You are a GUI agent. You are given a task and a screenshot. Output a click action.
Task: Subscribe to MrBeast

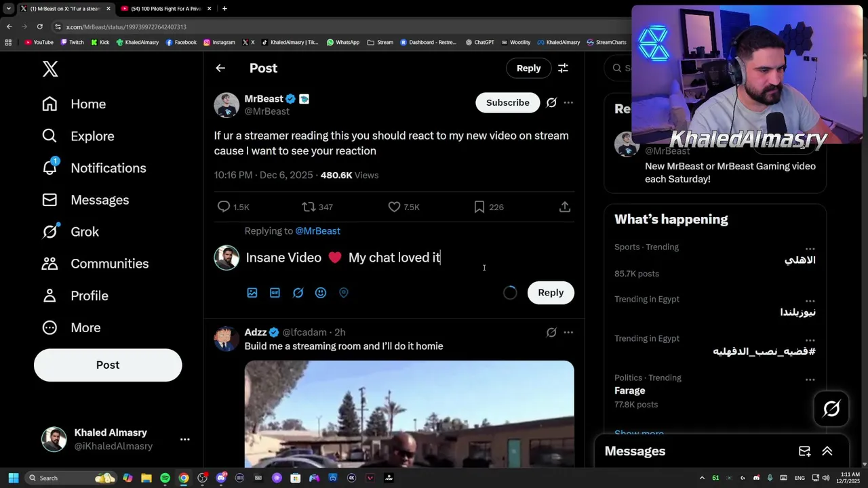pos(507,102)
